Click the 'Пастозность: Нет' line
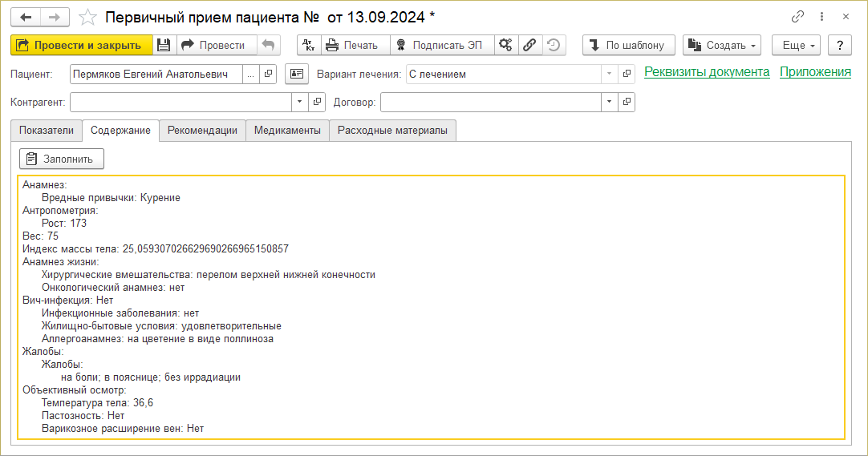This screenshot has height=456, width=868. pyautogui.click(x=83, y=416)
